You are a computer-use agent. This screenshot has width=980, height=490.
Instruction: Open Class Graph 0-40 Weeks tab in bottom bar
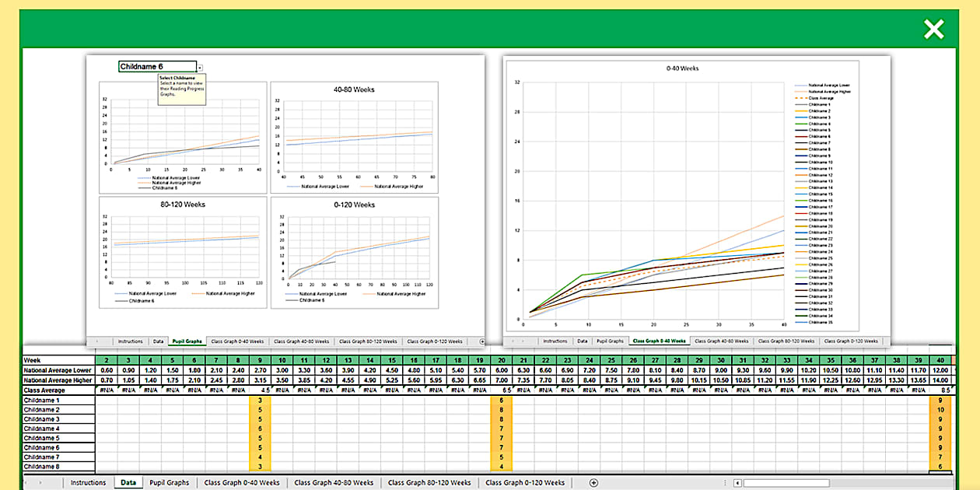[241, 483]
